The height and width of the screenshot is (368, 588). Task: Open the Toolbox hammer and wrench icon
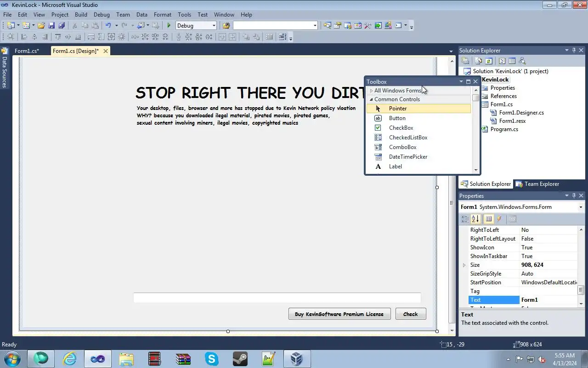[x=368, y=26]
